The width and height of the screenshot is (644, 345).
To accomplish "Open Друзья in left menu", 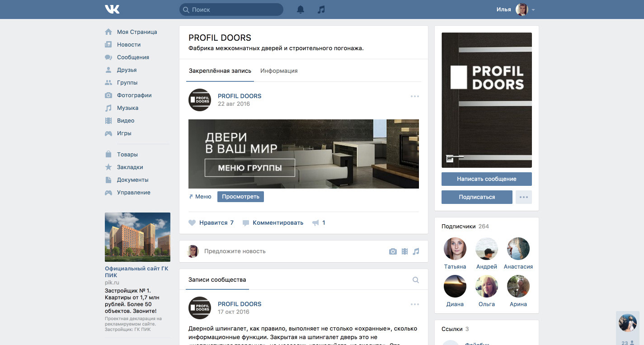I will [127, 70].
